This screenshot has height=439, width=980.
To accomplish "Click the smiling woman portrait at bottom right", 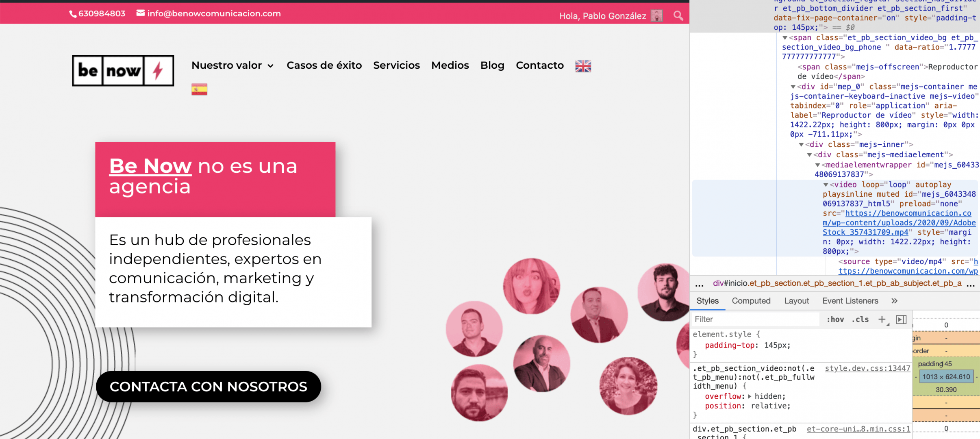I will click(x=628, y=386).
